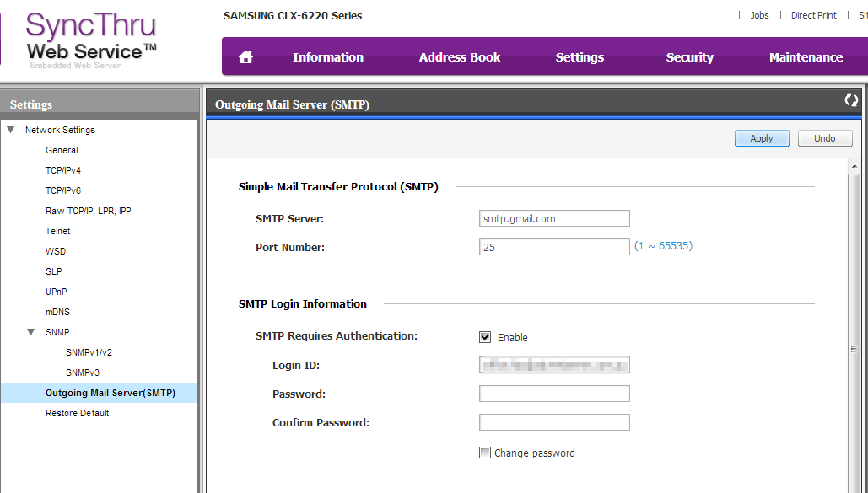Collapse the Network Settings tree
This screenshot has width=868, height=493.
click(11, 130)
